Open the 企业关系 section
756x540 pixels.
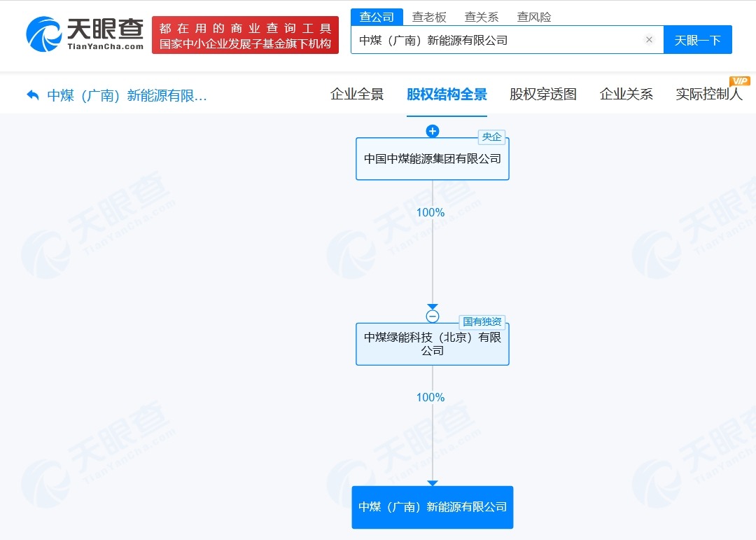626,94
